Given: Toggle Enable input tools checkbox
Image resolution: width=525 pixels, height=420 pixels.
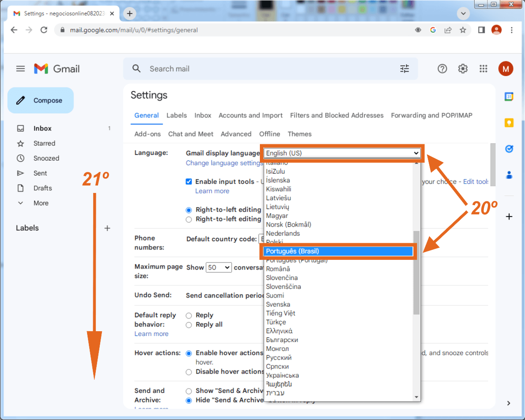Looking at the screenshot, I should (x=189, y=182).
